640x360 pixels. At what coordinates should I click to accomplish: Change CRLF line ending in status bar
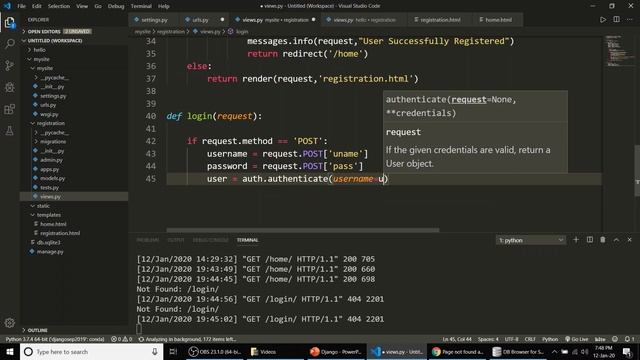[x=530, y=339]
